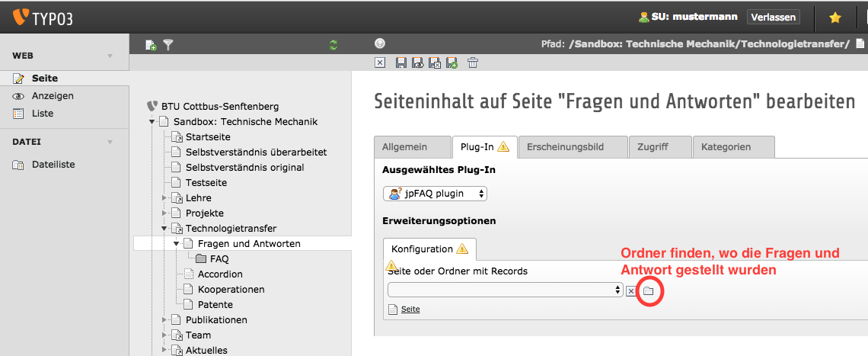Open the record browser folder icon

tap(648, 291)
